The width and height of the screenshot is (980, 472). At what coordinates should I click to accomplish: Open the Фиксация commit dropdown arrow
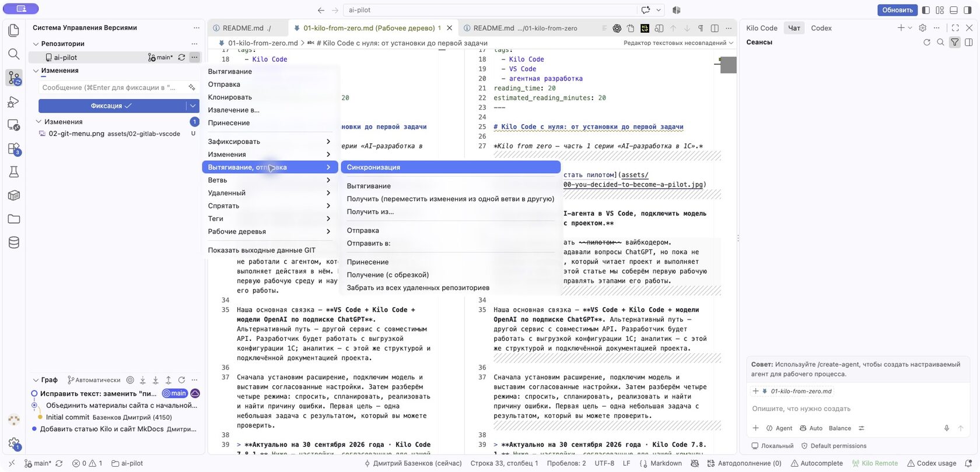coord(193,105)
